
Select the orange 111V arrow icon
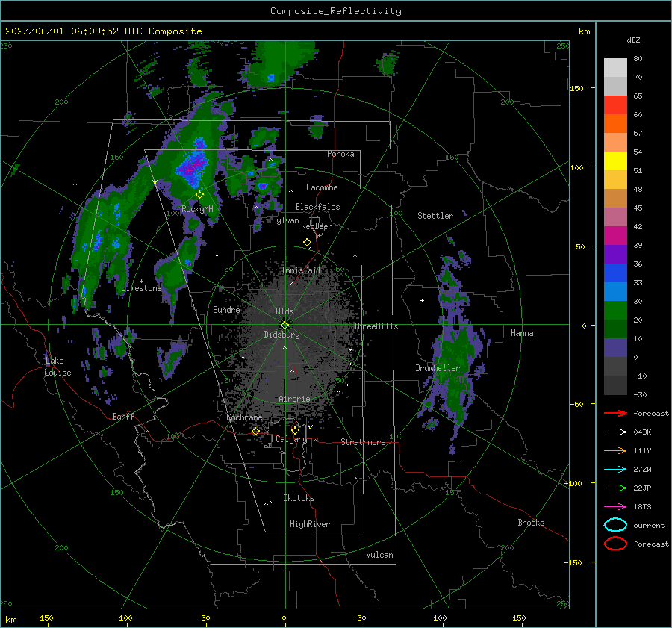[615, 450]
